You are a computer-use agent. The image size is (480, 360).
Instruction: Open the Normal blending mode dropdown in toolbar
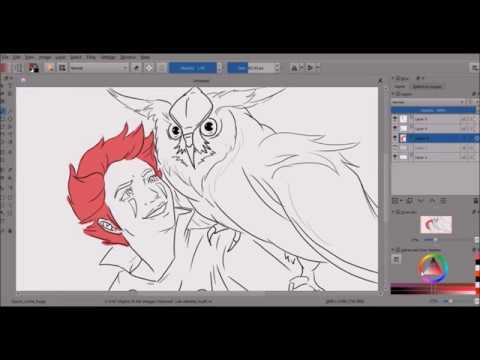tap(99, 68)
